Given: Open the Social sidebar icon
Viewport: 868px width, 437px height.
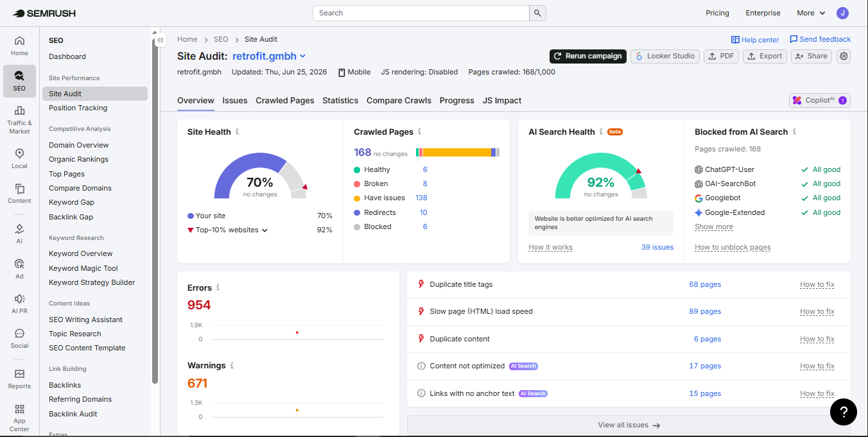Looking at the screenshot, I should click(x=19, y=338).
